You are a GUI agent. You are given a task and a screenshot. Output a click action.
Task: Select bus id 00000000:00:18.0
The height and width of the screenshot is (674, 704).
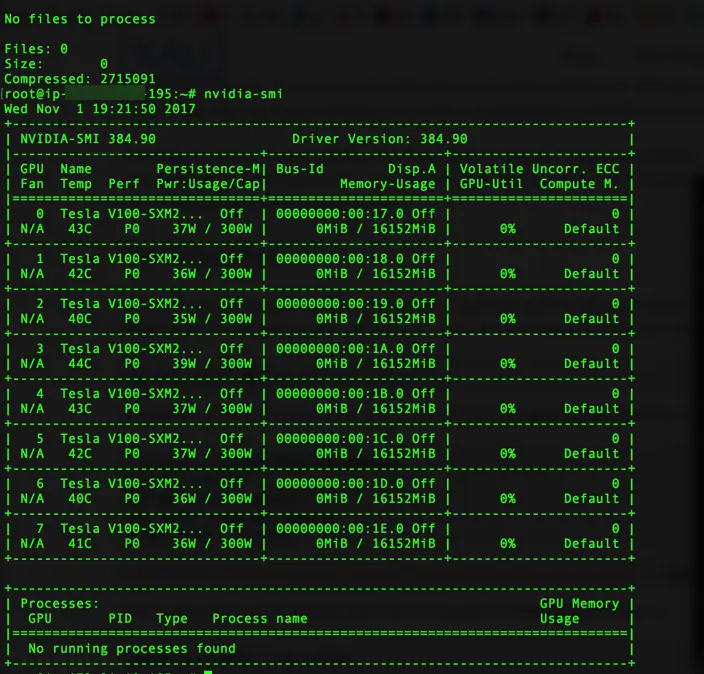tap(339, 259)
